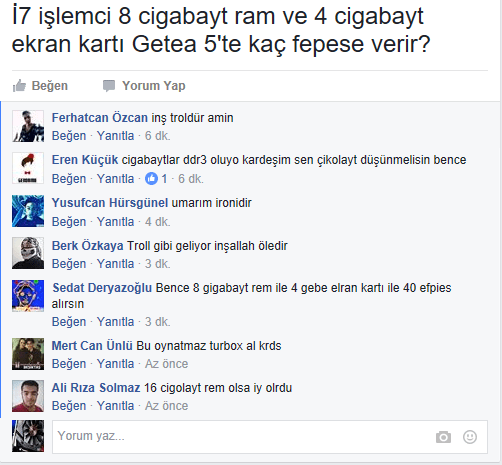Open Mert Can Ünlü's profile name link
This screenshot has width=502, height=465.
click(x=92, y=346)
